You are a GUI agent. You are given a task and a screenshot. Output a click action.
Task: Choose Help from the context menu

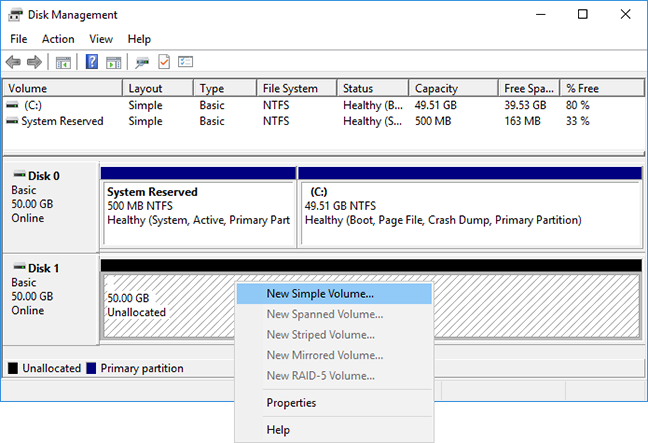(x=334, y=430)
